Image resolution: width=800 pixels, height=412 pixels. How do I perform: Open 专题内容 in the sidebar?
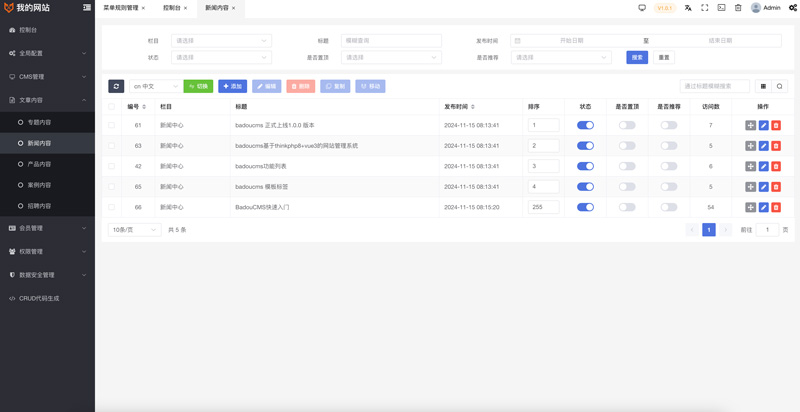[47, 122]
